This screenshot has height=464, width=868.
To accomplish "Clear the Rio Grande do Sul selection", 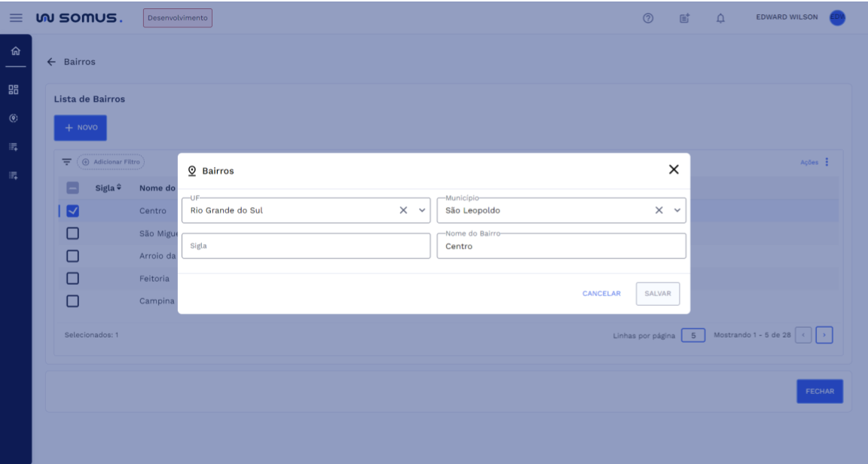I will pos(403,210).
